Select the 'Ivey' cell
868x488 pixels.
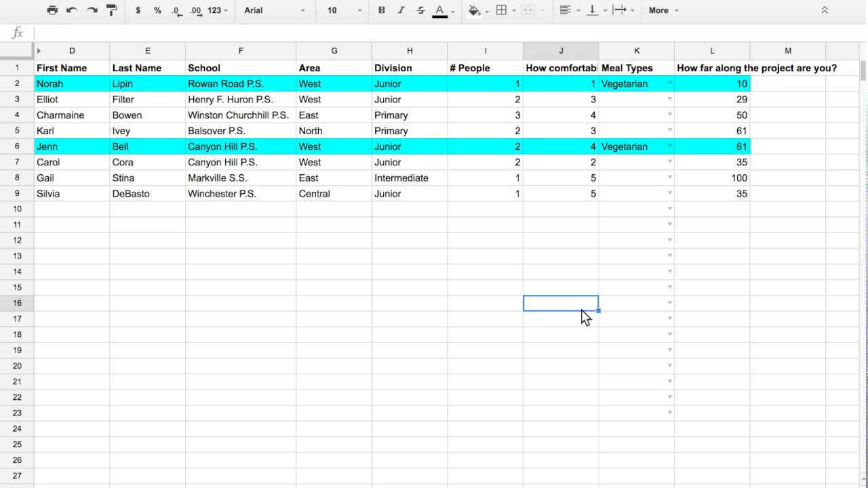click(x=147, y=131)
